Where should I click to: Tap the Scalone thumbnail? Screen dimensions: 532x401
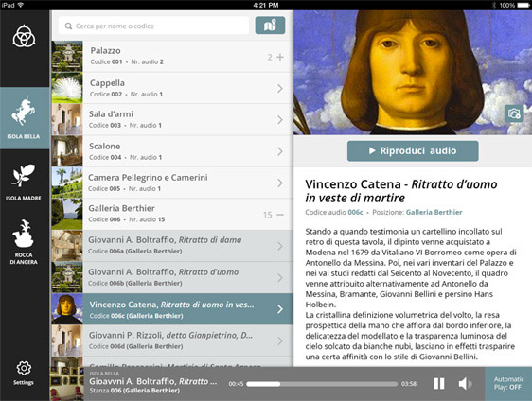click(67, 150)
